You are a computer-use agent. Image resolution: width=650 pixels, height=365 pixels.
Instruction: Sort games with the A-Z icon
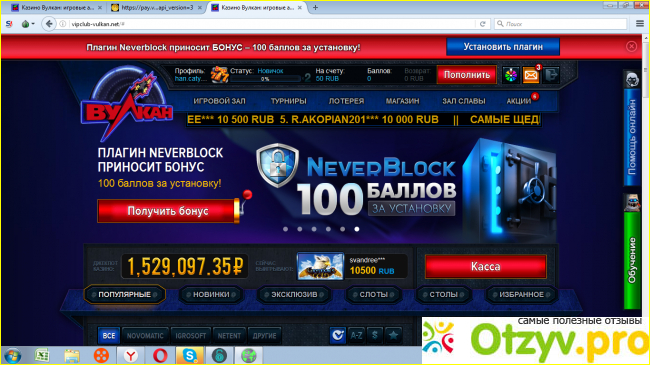coord(356,335)
